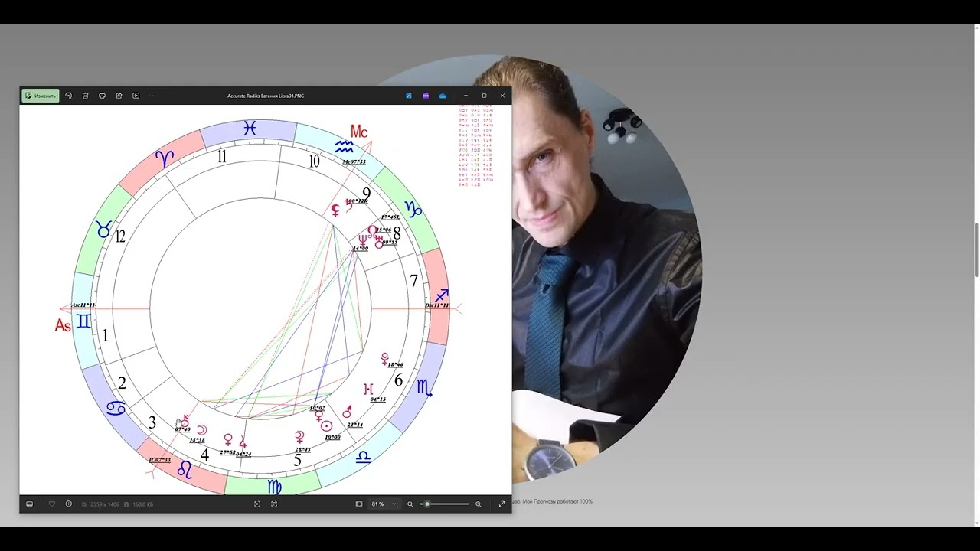The image size is (980, 551).
Task: Click house number 7 on the chart
Action: pos(414,282)
